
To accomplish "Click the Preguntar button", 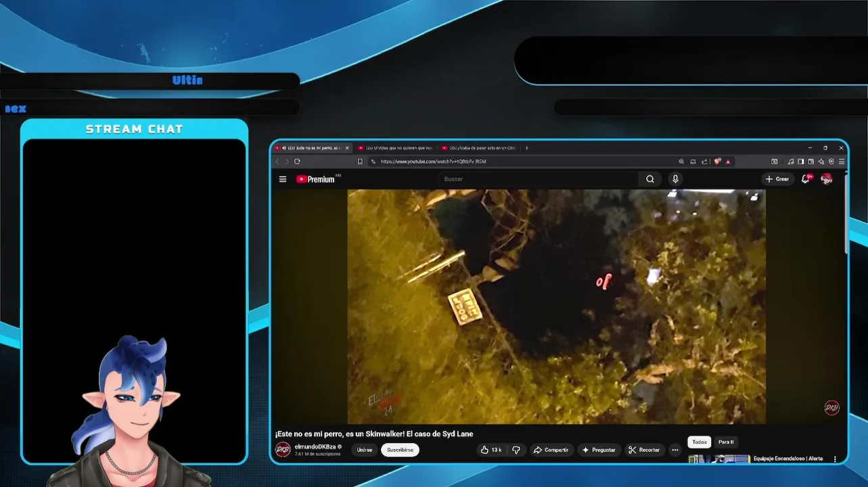I will [x=599, y=450].
